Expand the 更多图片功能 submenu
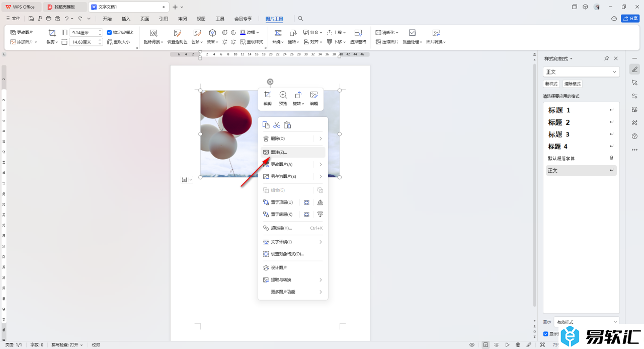Image resolution: width=644 pixels, height=349 pixels. tap(293, 292)
